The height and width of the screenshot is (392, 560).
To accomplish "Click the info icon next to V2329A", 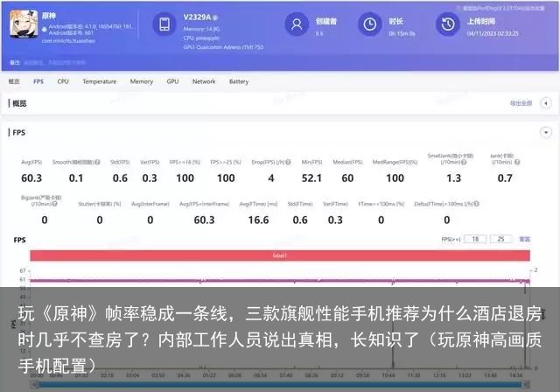I will 216,17.
